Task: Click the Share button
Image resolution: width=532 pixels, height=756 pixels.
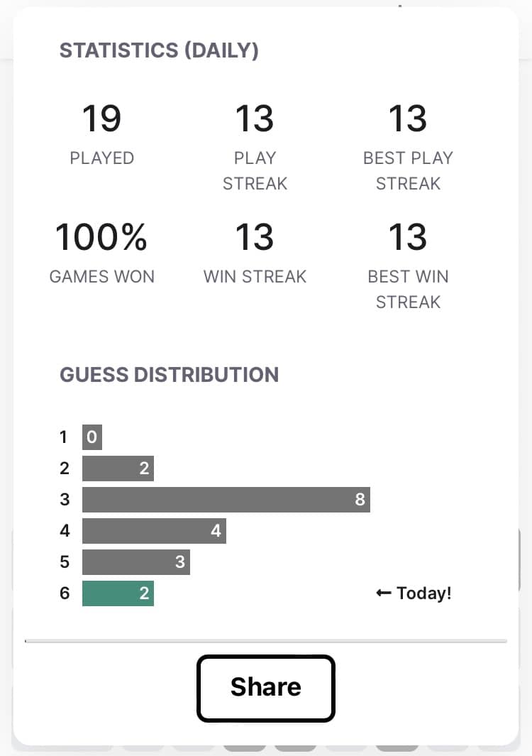Action: pos(265,688)
